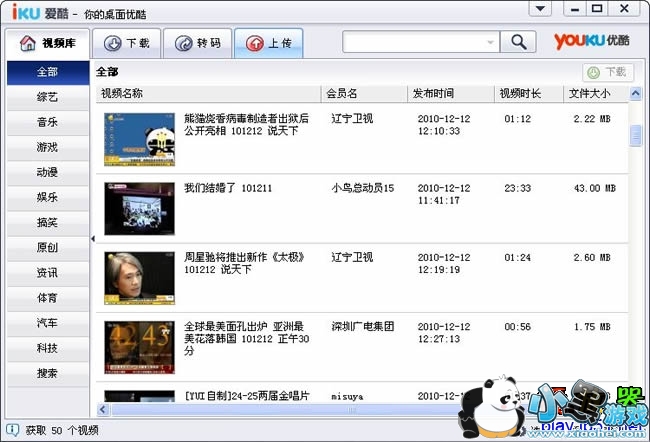
Task: Select the 综艺 category
Action: pyautogui.click(x=47, y=97)
